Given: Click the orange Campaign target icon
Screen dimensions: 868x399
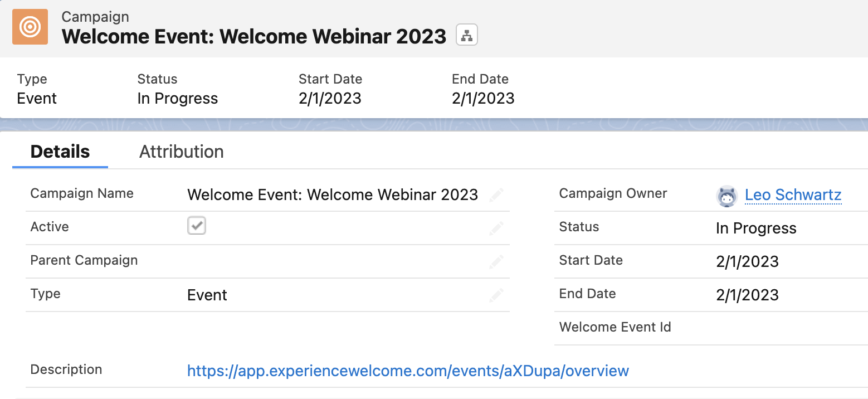Looking at the screenshot, I should (30, 27).
